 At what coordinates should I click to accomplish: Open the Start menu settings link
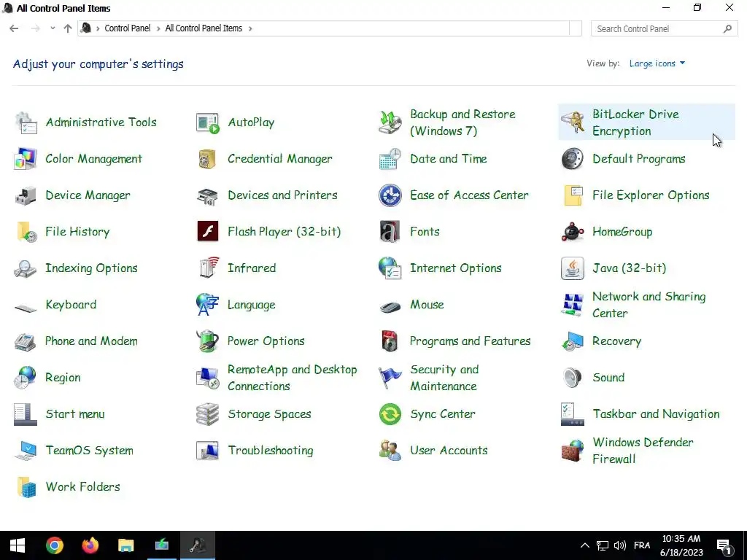coord(75,414)
